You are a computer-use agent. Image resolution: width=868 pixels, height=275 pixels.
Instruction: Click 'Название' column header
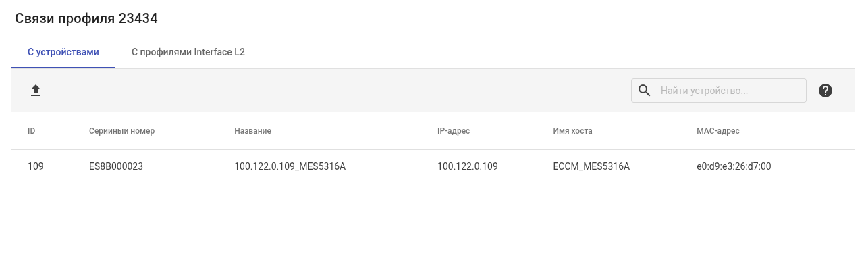(252, 131)
